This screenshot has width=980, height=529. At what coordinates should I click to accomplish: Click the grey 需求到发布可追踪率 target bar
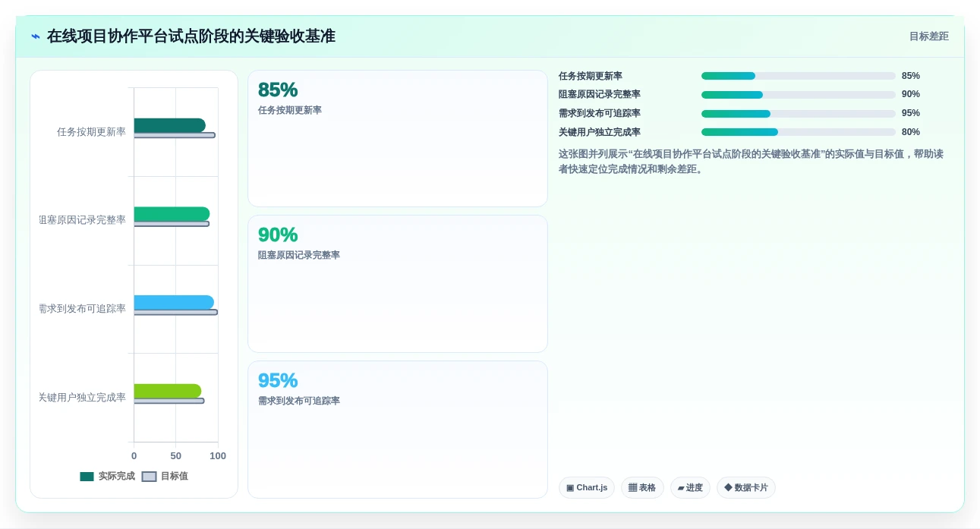tap(176, 312)
